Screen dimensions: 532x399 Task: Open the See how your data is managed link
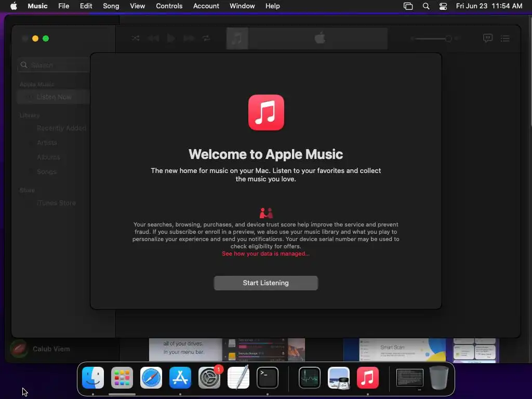(265, 254)
